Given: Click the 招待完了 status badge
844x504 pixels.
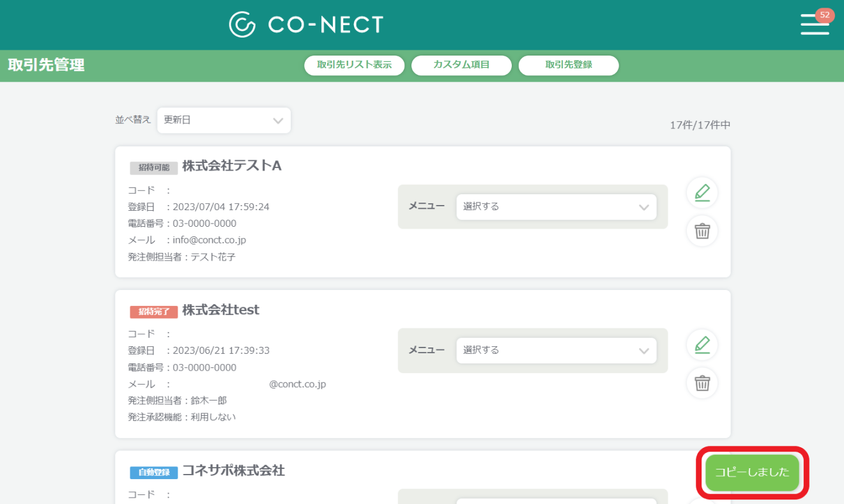Looking at the screenshot, I should (x=154, y=312).
